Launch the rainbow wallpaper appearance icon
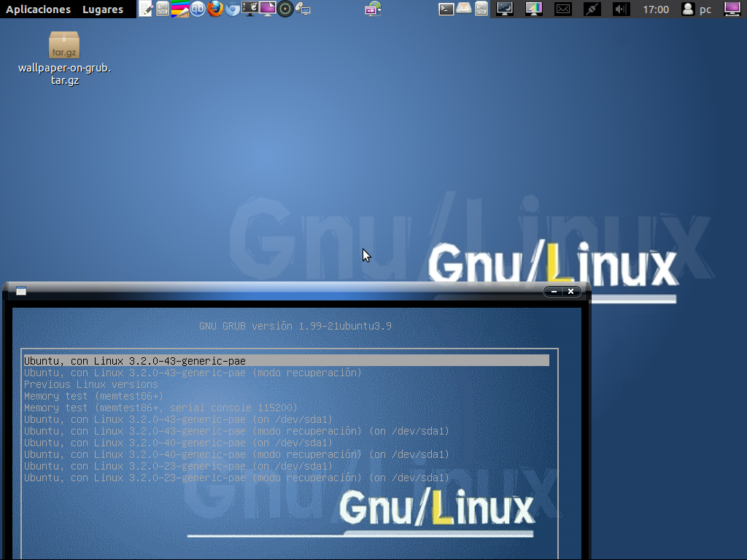747x560 pixels. point(180,9)
